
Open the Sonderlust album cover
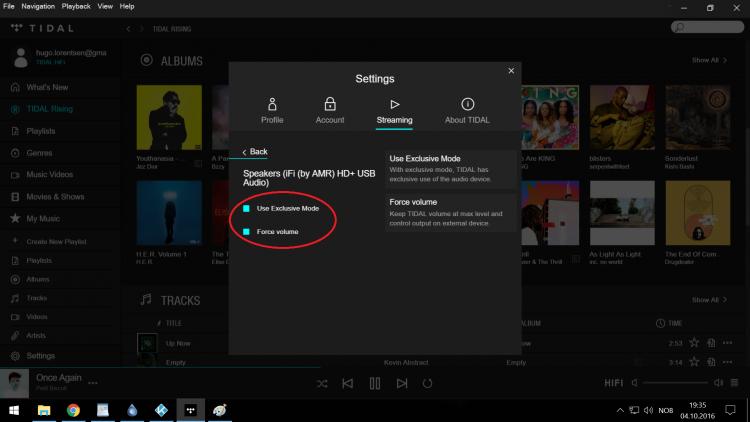[697, 117]
